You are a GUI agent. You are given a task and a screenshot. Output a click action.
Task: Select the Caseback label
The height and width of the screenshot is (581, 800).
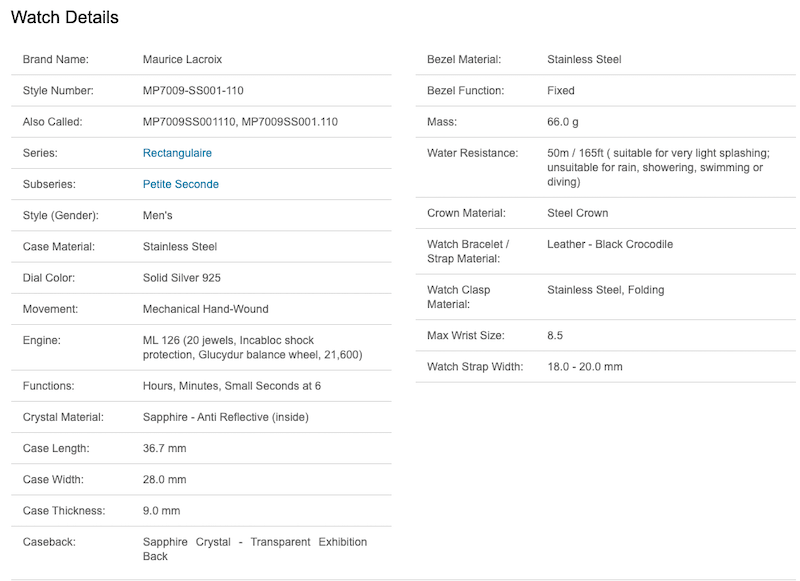click(x=49, y=542)
